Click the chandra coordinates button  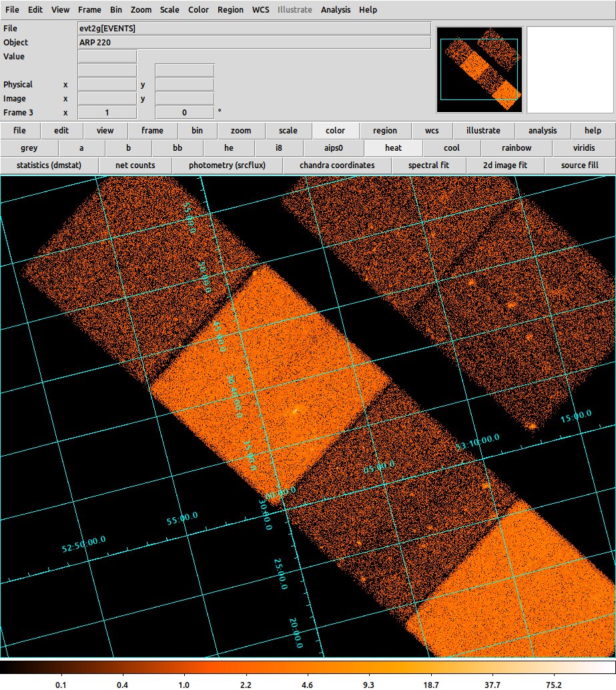(337, 165)
